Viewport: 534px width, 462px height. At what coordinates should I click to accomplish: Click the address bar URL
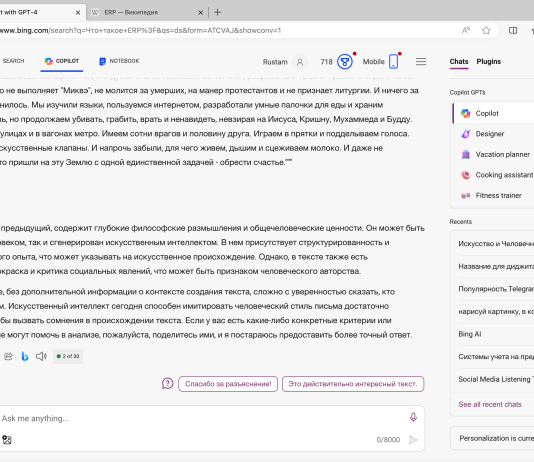click(x=141, y=30)
